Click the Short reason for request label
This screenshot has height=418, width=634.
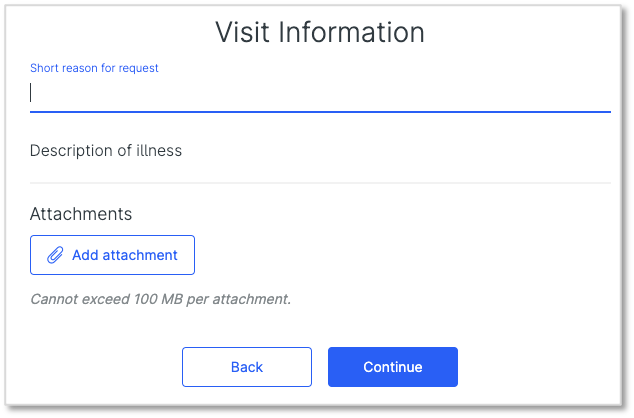(94, 68)
